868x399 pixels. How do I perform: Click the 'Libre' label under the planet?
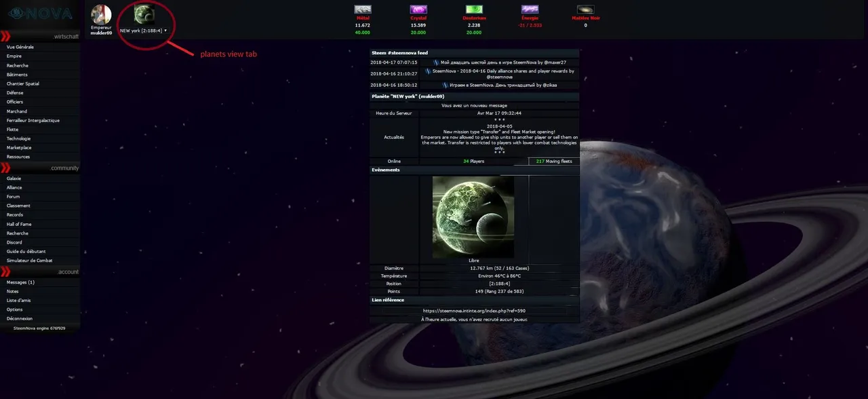(473, 261)
